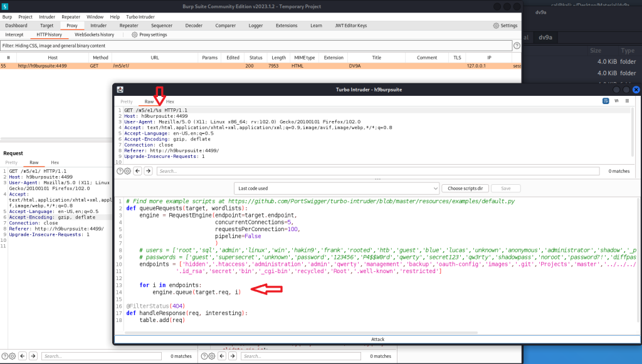Click forward arrow in bottom-left Request search bar

click(33, 356)
